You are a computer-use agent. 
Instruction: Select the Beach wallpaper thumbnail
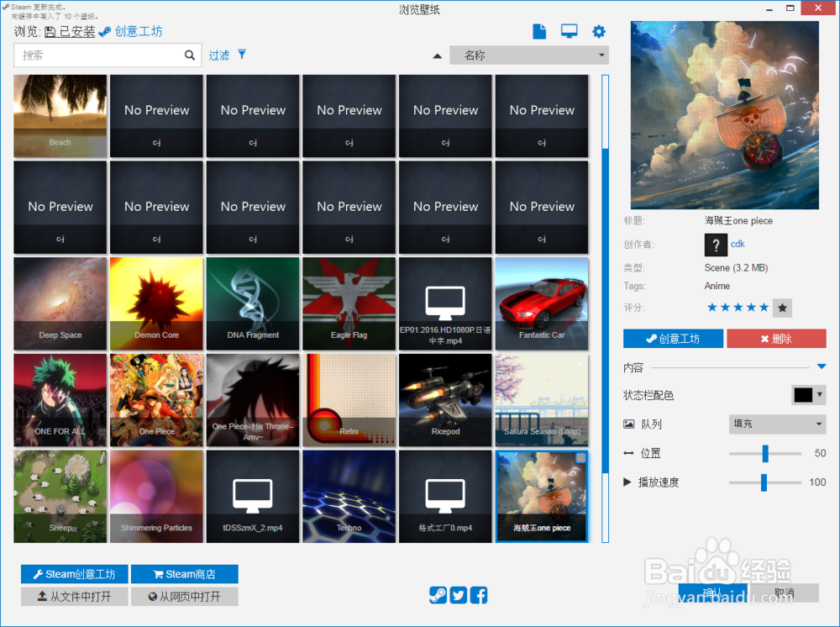click(x=60, y=116)
